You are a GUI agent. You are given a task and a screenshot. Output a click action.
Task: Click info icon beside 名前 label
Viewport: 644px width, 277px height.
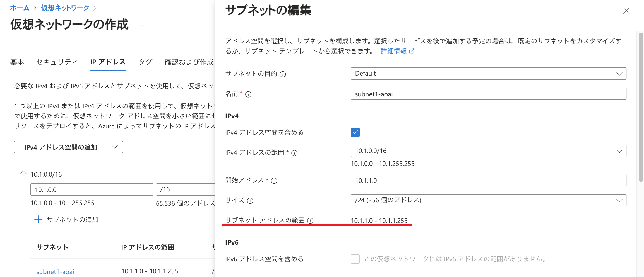[248, 94]
